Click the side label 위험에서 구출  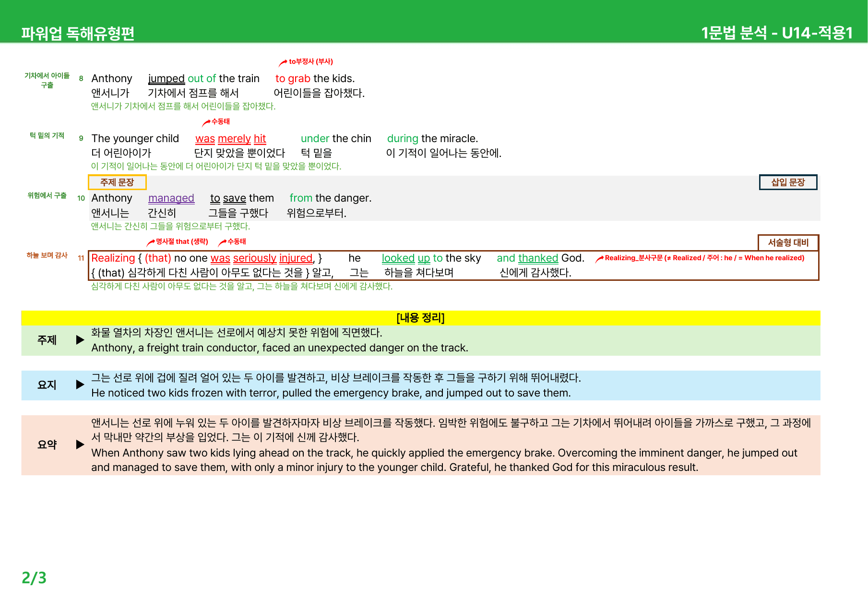tap(47, 195)
